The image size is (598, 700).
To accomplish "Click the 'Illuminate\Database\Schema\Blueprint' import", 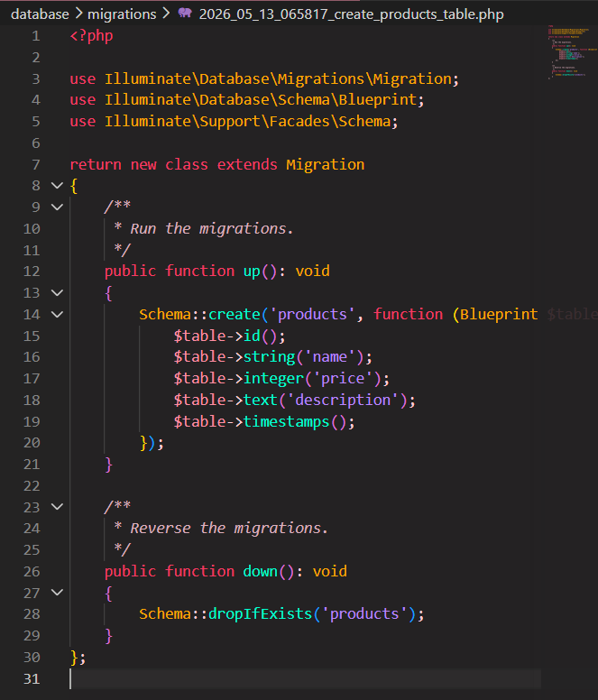I will click(x=261, y=99).
